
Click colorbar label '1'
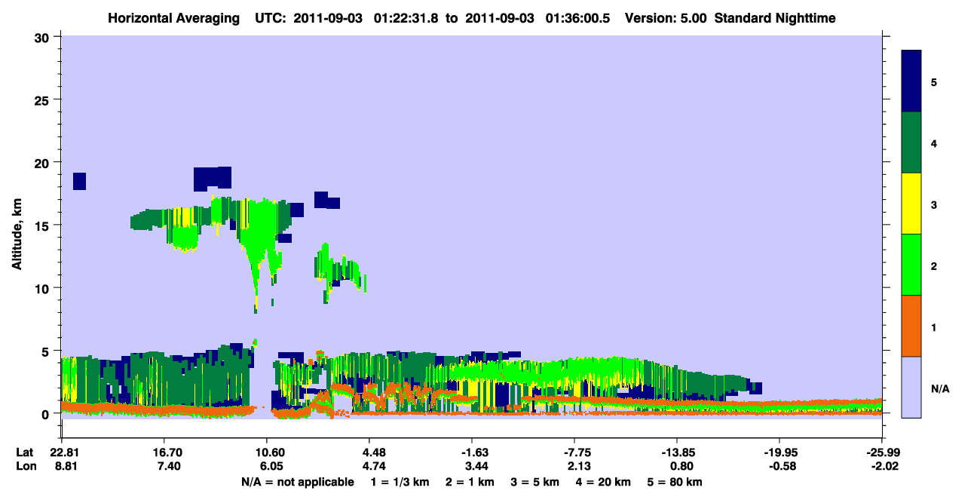(x=934, y=327)
